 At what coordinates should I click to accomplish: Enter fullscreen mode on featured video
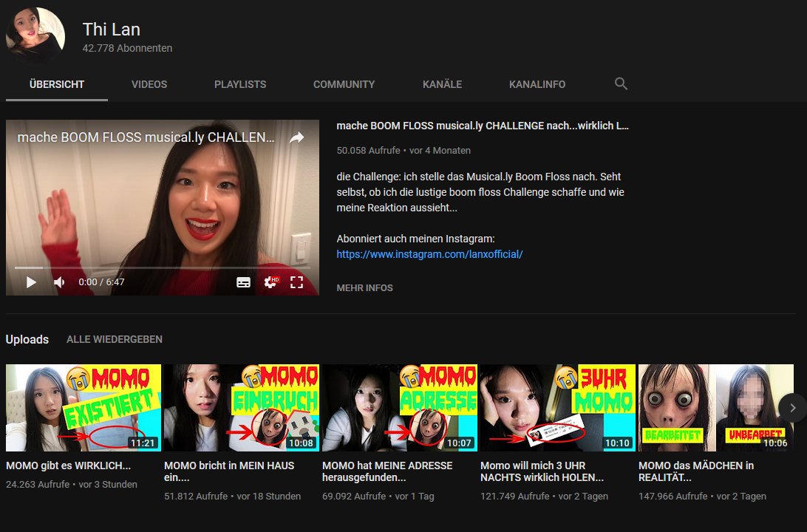point(296,282)
